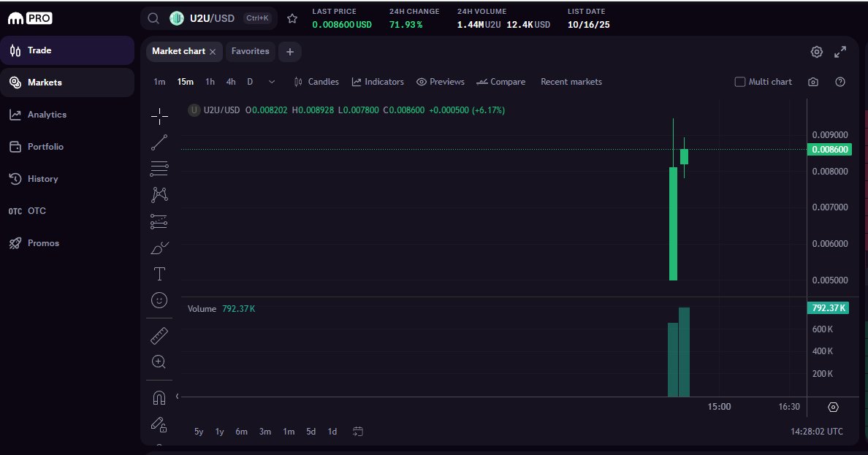The image size is (868, 455).
Task: Open the OTC section in sidebar
Action: pos(67,211)
